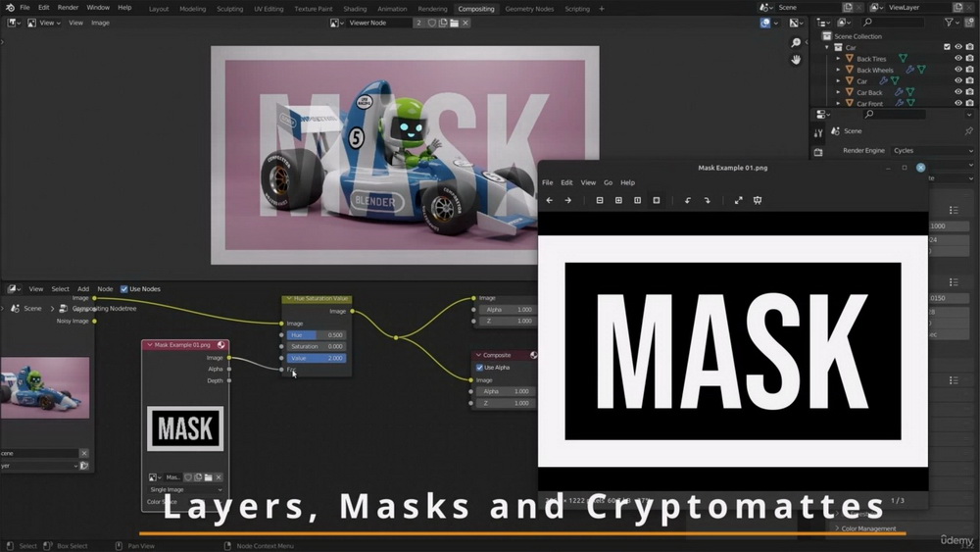Click green mesh data icon on Back Tires row
Viewport: 980px width, 552px height.
904,59
